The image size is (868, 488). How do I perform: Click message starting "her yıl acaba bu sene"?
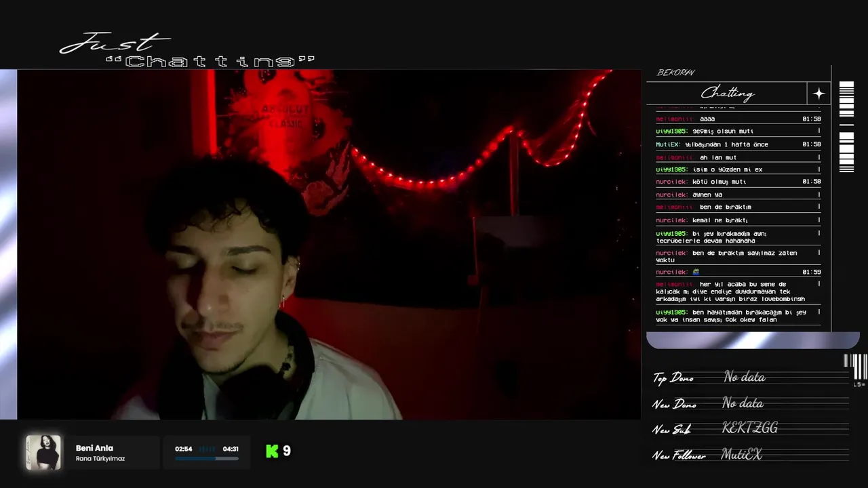coord(730,291)
